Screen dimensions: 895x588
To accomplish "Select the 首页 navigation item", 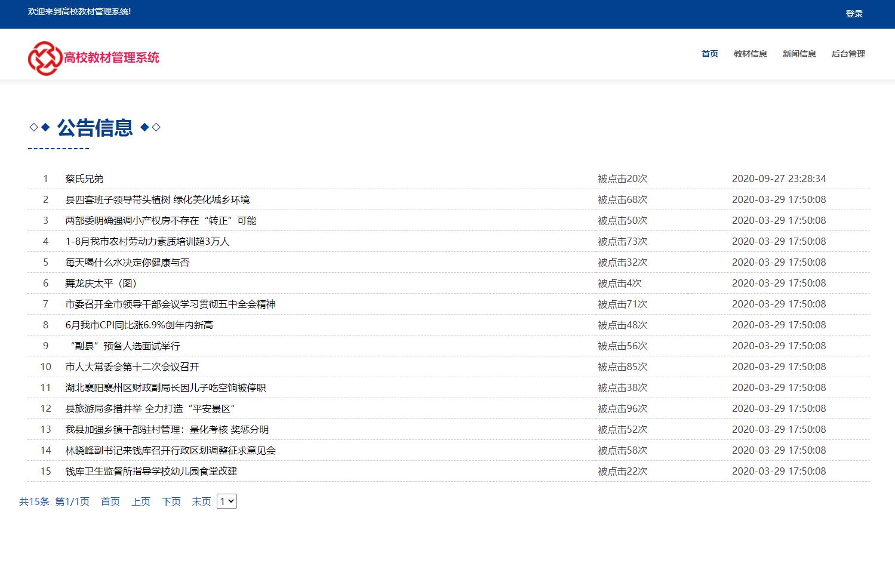I will tap(709, 54).
